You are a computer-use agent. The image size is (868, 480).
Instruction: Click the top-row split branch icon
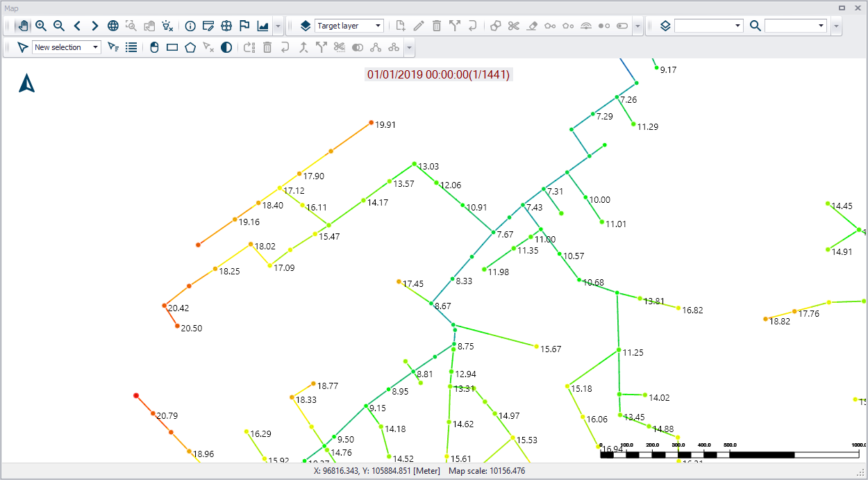(455, 26)
